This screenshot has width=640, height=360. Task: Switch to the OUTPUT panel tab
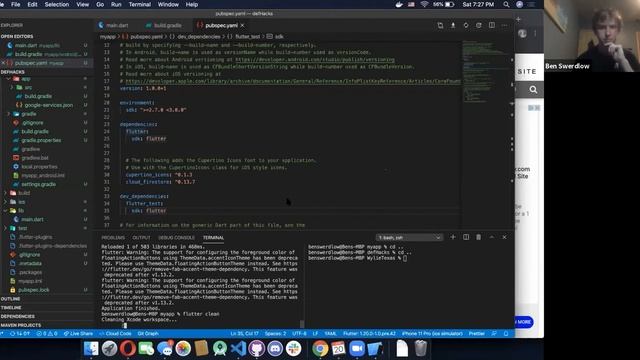coord(141,238)
